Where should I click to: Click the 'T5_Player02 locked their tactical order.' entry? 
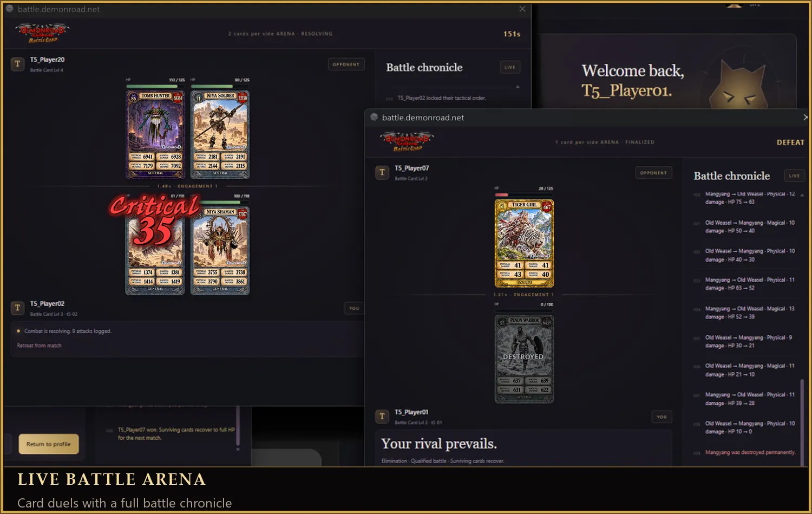[442, 98]
